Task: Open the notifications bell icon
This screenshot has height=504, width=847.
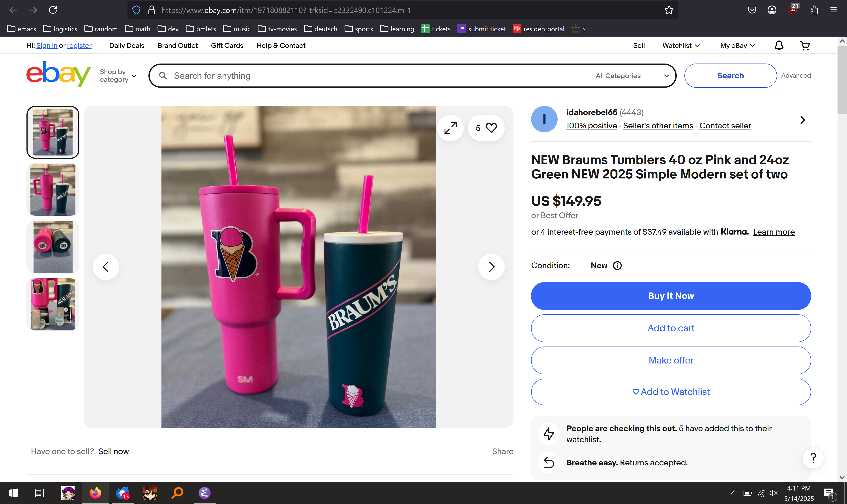Action: [x=779, y=45]
